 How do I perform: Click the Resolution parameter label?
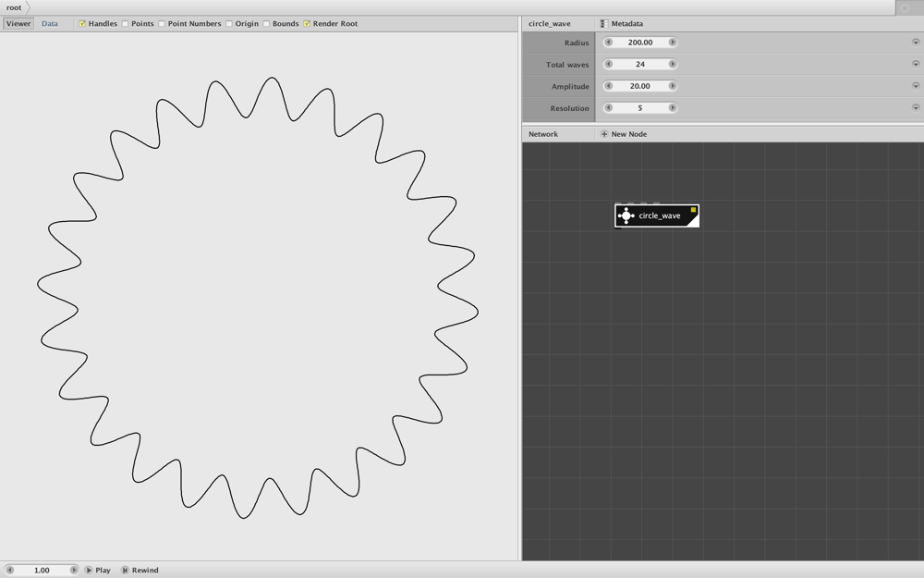click(569, 108)
